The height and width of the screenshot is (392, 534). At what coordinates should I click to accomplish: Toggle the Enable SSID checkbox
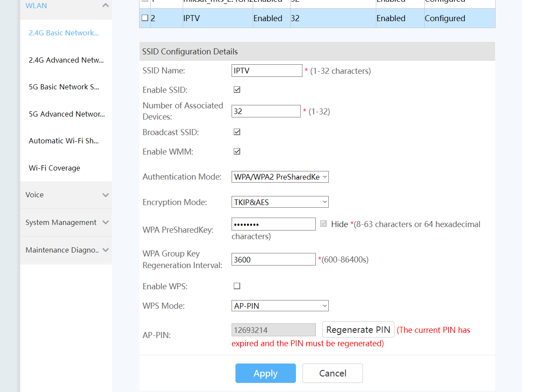(237, 90)
